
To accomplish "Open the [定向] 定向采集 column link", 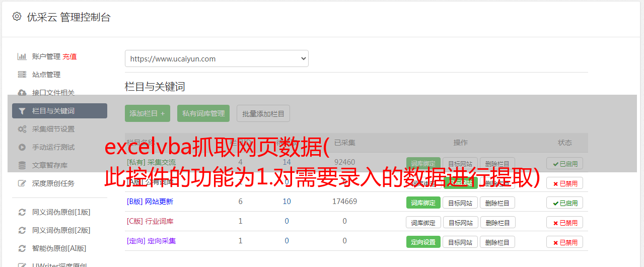I will pyautogui.click(x=152, y=241).
